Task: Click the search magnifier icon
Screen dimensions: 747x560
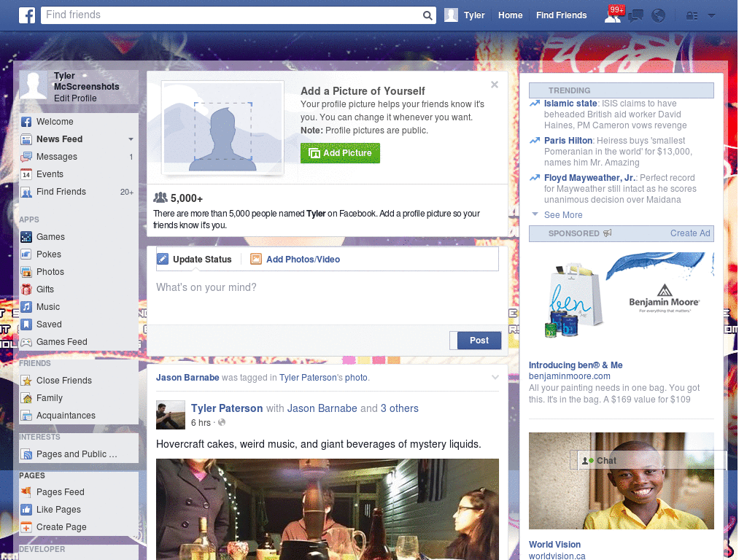Action: tap(427, 15)
